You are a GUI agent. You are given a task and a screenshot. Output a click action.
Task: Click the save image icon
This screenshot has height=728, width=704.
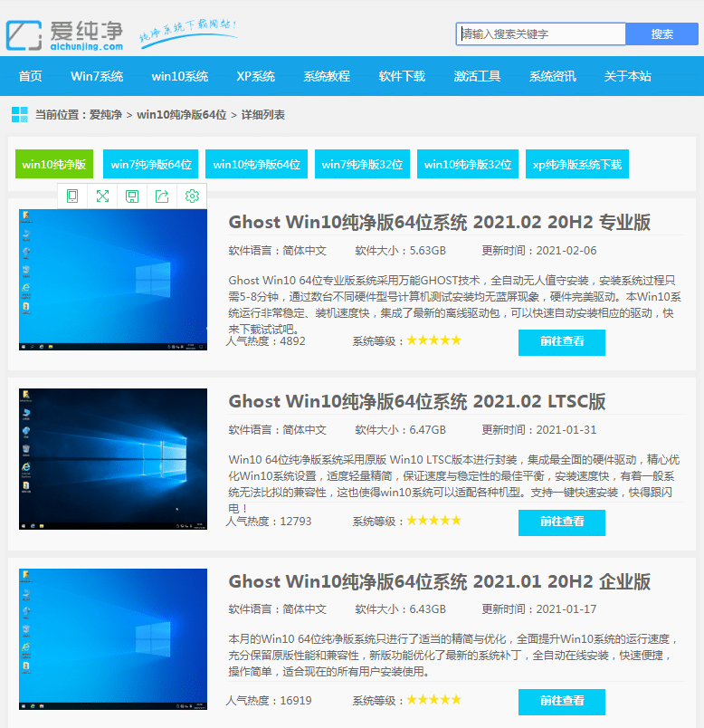(132, 196)
